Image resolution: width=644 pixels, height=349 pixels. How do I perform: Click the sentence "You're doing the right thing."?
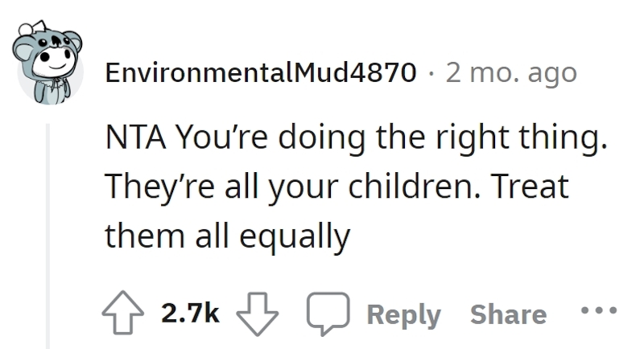coord(392,138)
